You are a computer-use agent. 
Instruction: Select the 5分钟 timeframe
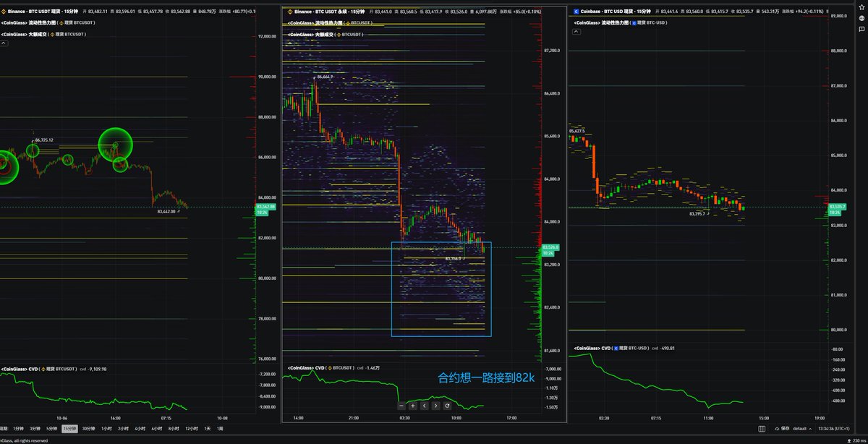(53, 428)
